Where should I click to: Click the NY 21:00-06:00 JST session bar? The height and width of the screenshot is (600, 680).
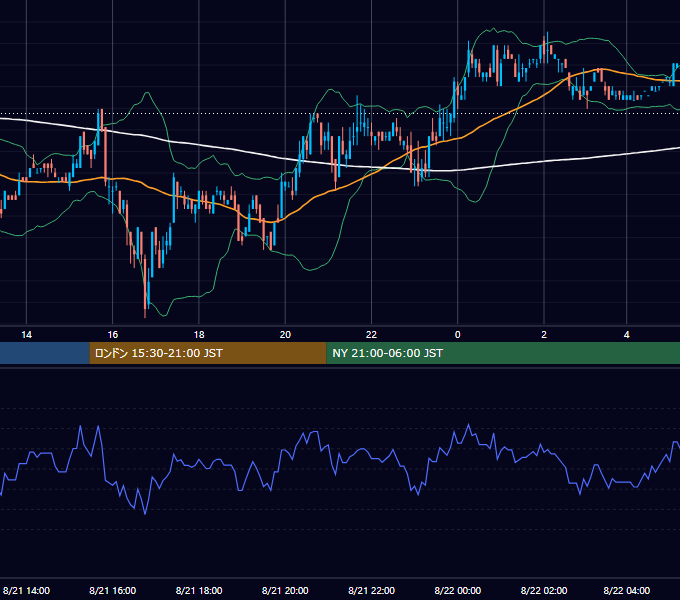tap(503, 353)
